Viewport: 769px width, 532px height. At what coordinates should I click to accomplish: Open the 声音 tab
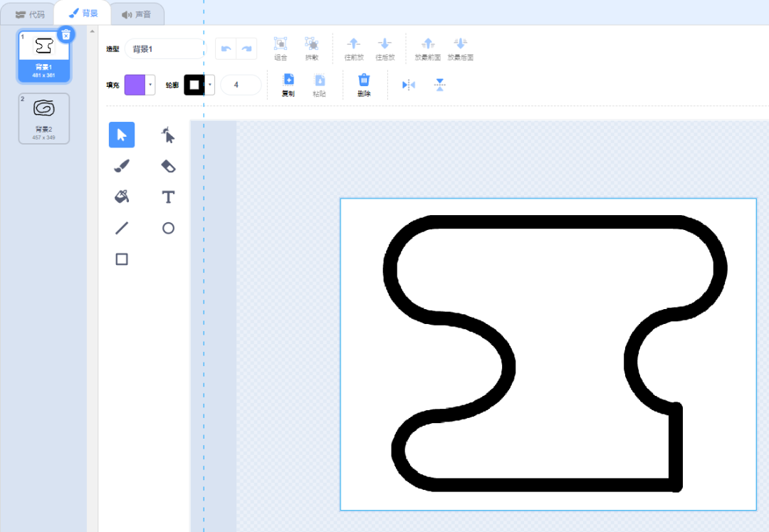pos(137,14)
